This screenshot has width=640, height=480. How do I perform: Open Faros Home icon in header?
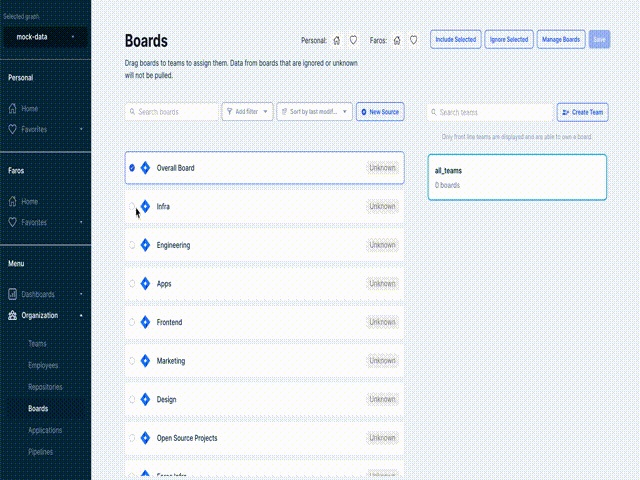pos(397,40)
